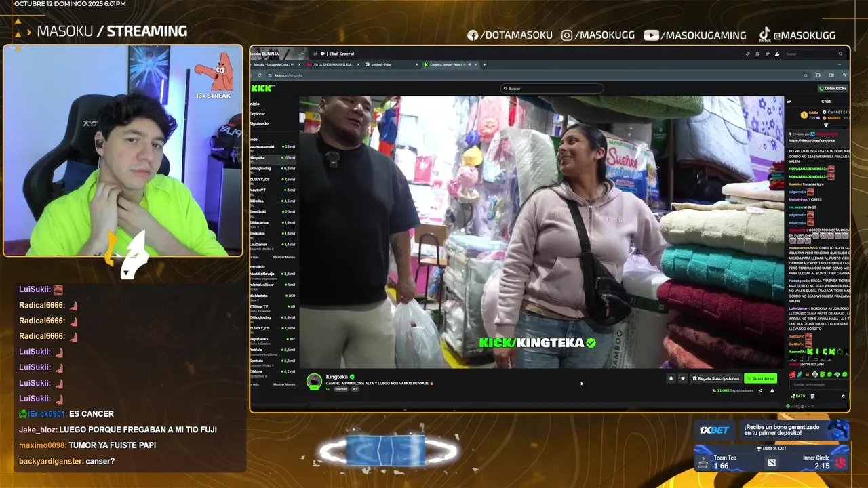This screenshot has height=488, width=868.
Task: Reload the Kick page
Action: click(x=259, y=75)
